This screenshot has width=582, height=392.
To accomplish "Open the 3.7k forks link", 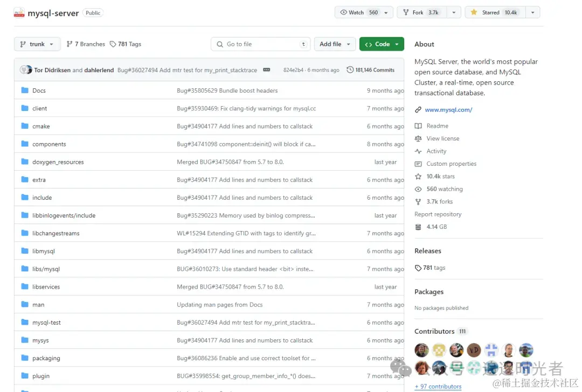I will pos(440,201).
